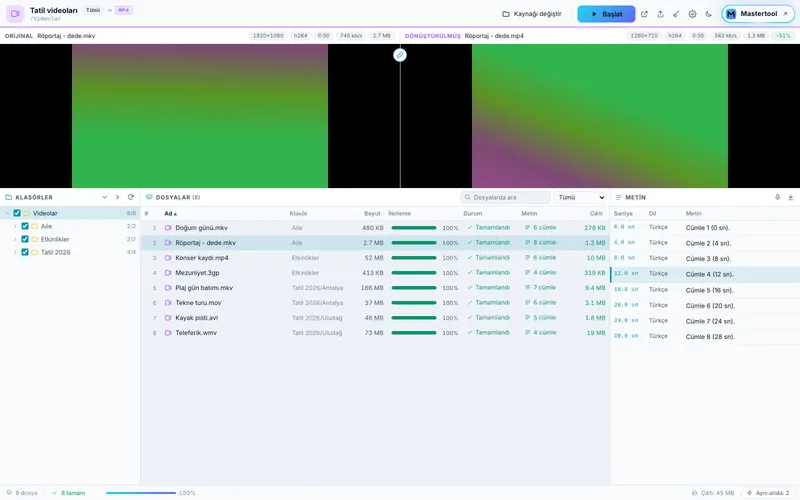The width and height of the screenshot is (800, 500).
Task: Sort files by the Klasör column header
Action: click(x=298, y=213)
